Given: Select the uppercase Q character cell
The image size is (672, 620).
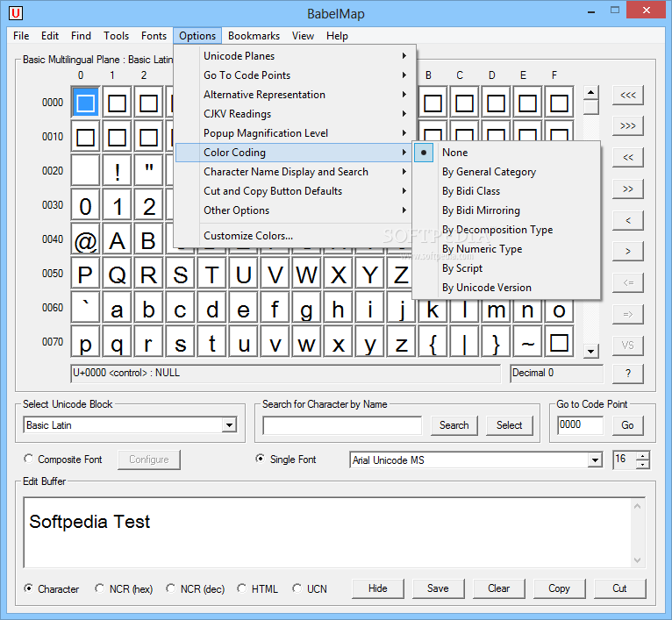Looking at the screenshot, I should (117, 274).
